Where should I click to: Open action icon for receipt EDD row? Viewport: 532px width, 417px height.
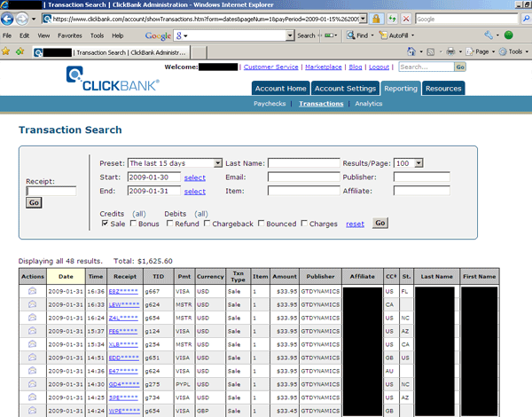[32, 358]
